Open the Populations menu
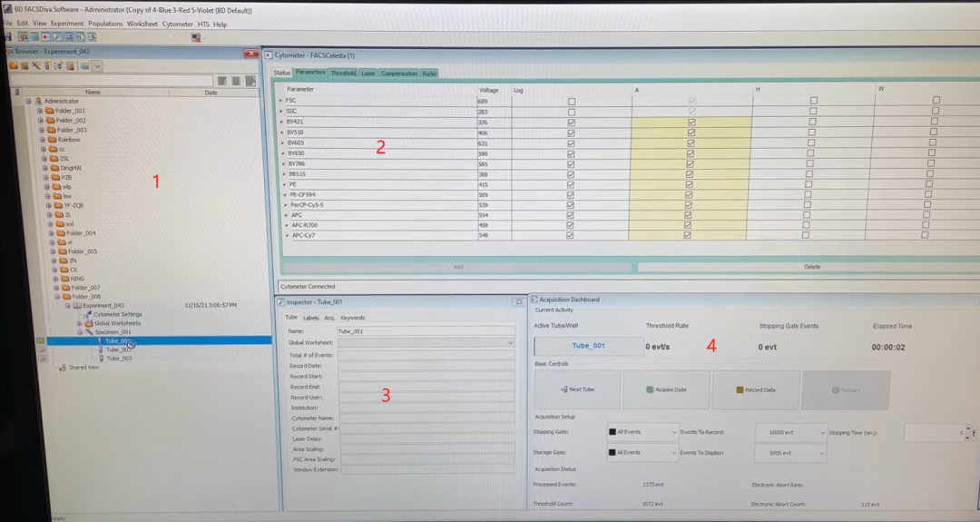This screenshot has height=522, width=980. tap(105, 24)
